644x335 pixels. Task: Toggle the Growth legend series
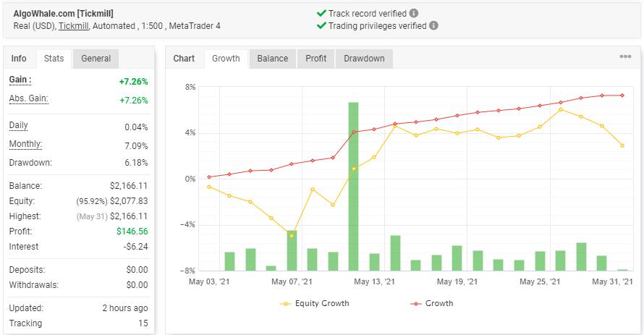[432, 303]
